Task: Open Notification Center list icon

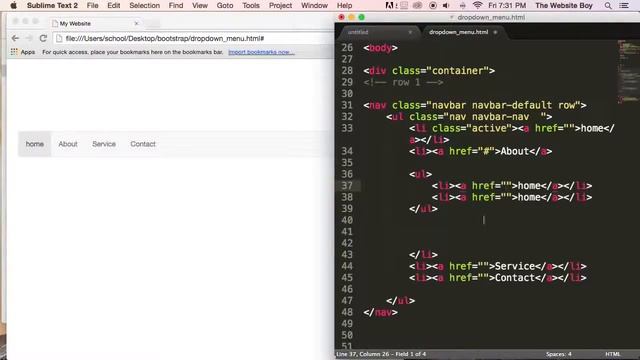Action: 624,5
